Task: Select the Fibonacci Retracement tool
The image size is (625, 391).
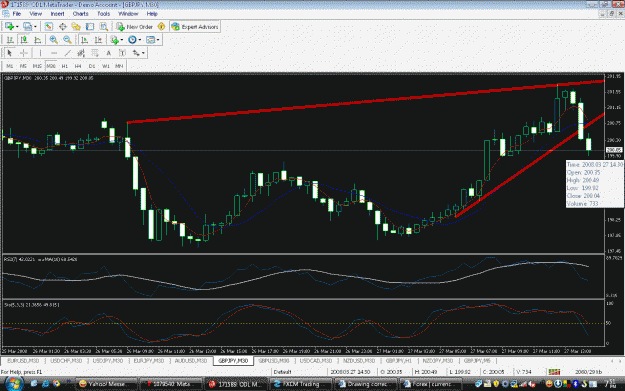Action: [95, 53]
